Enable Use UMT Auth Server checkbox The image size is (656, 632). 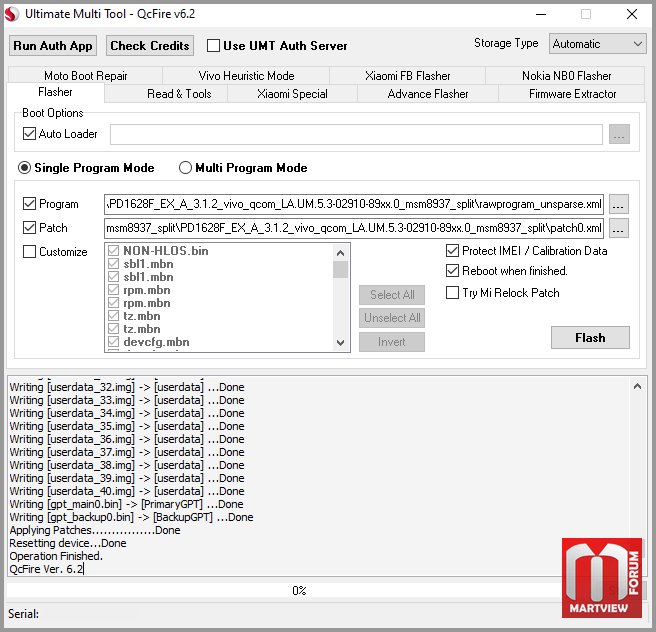(x=213, y=46)
